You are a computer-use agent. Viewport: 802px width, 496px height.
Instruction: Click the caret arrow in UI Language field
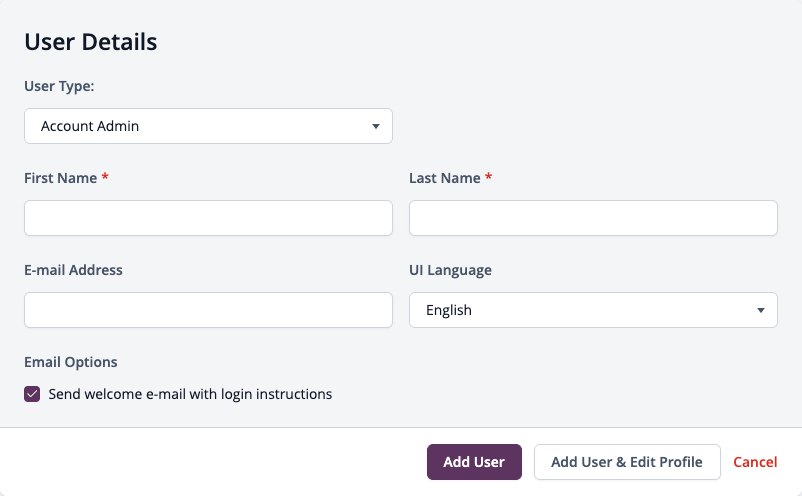[761, 310]
